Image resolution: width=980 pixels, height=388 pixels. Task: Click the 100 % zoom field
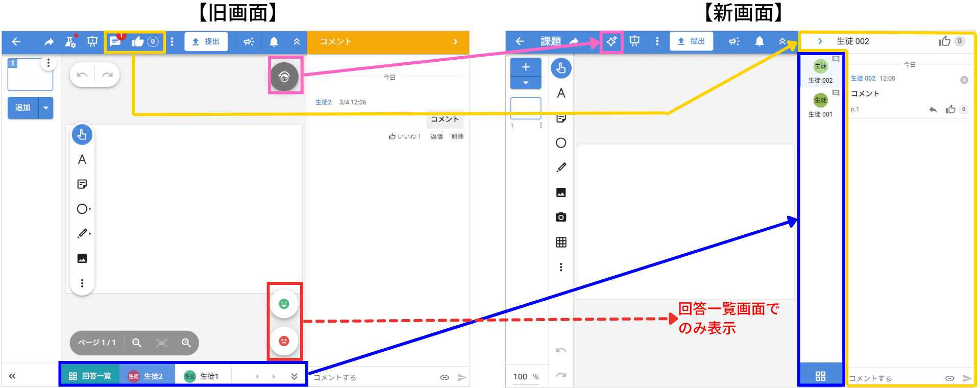click(526, 377)
